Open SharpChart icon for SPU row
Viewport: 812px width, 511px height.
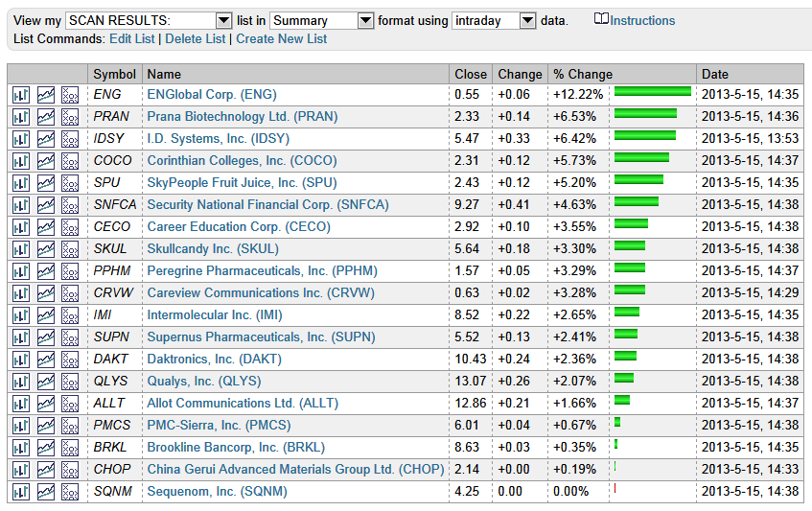pyautogui.click(x=21, y=183)
